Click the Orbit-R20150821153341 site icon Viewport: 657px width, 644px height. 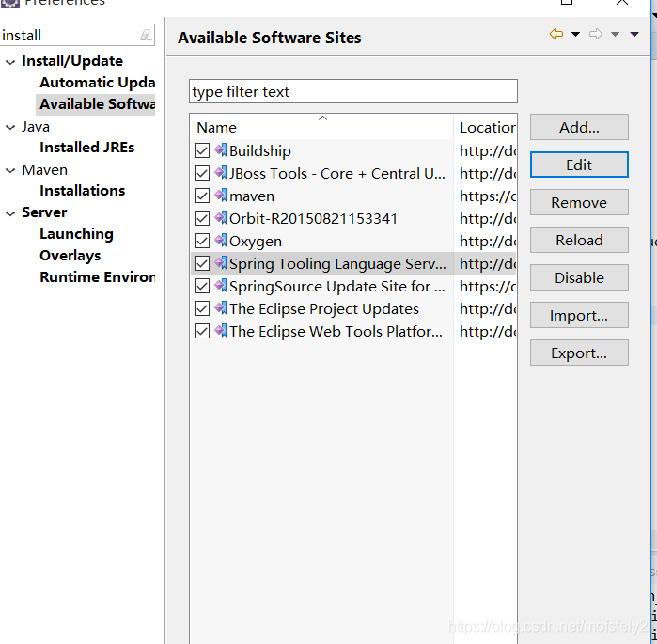(221, 218)
